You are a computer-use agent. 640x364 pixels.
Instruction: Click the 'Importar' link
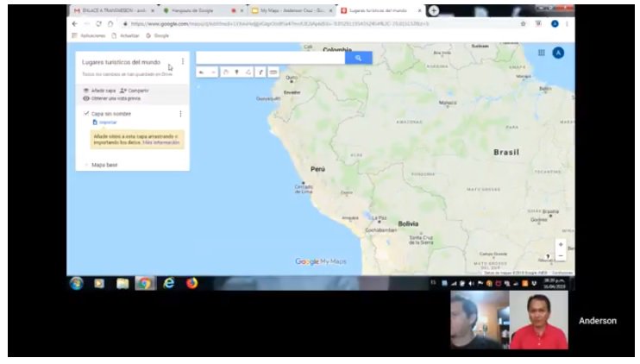point(105,122)
